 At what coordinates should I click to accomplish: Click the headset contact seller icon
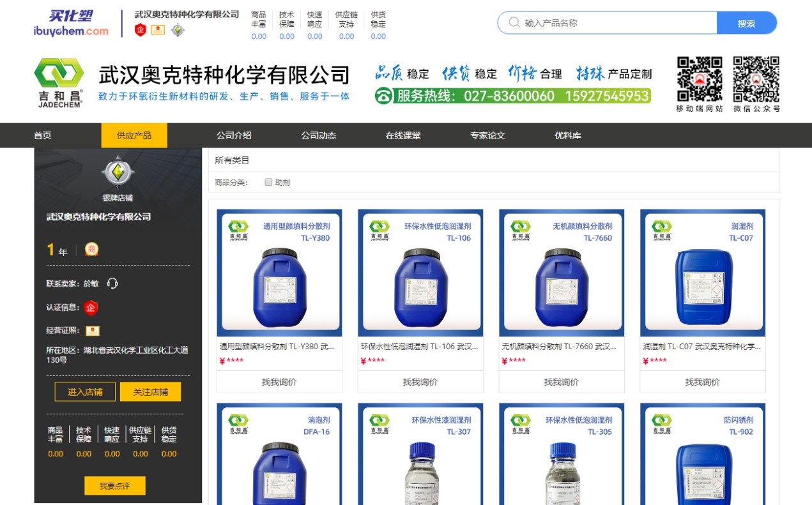click(112, 283)
